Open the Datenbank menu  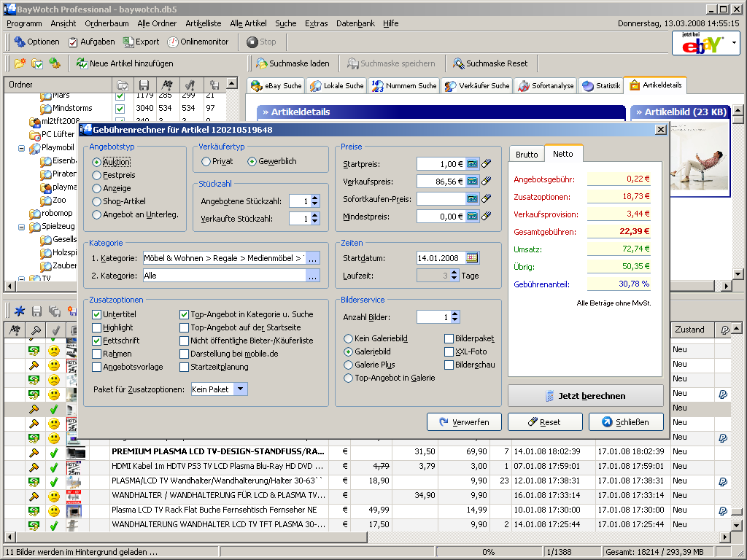pos(355,23)
